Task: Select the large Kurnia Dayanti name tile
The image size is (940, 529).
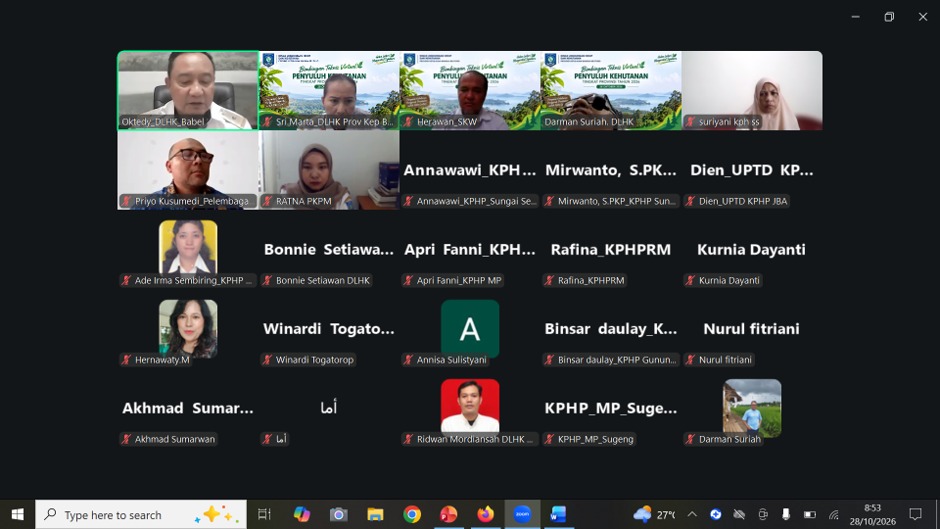Action: (x=752, y=250)
